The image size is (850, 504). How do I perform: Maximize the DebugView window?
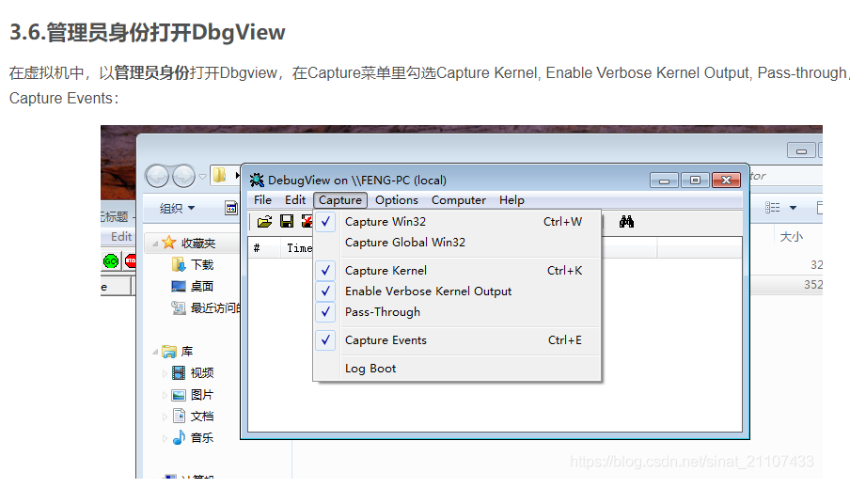point(695,181)
